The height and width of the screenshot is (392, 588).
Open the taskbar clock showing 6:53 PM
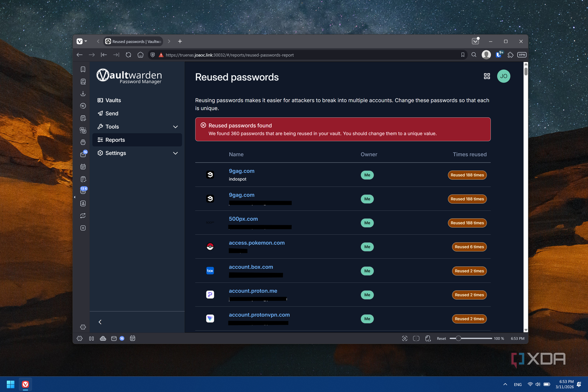click(x=564, y=385)
